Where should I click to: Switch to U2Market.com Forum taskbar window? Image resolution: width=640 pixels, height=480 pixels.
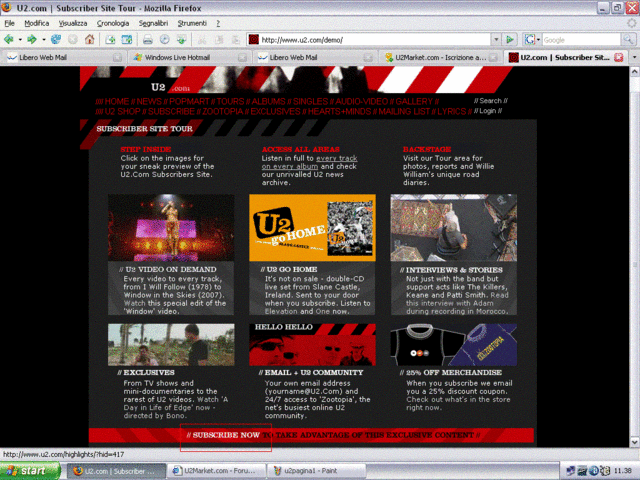click(x=217, y=471)
